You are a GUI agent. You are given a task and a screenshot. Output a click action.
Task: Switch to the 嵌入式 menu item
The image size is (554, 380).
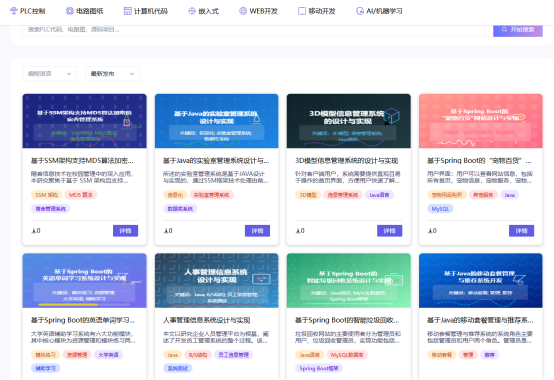[x=204, y=11]
